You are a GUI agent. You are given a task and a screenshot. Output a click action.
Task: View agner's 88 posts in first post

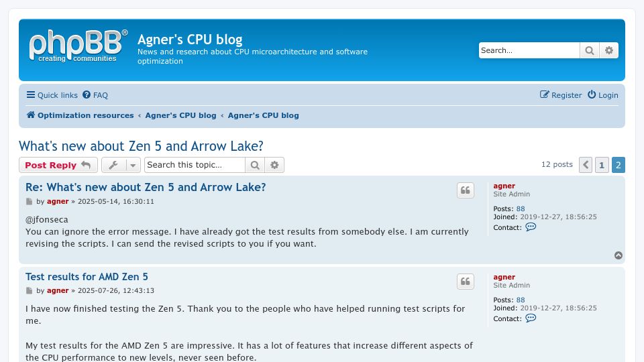[x=521, y=209]
